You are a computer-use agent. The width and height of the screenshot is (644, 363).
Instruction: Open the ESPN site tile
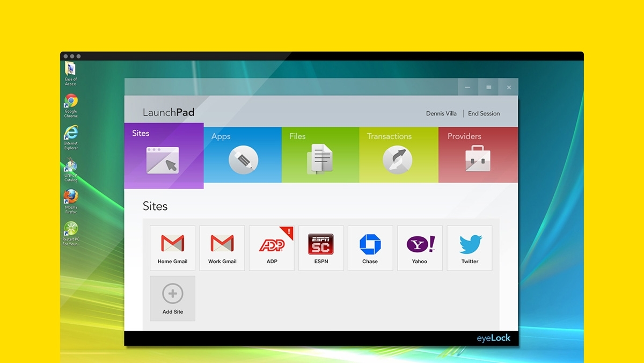coord(321,248)
